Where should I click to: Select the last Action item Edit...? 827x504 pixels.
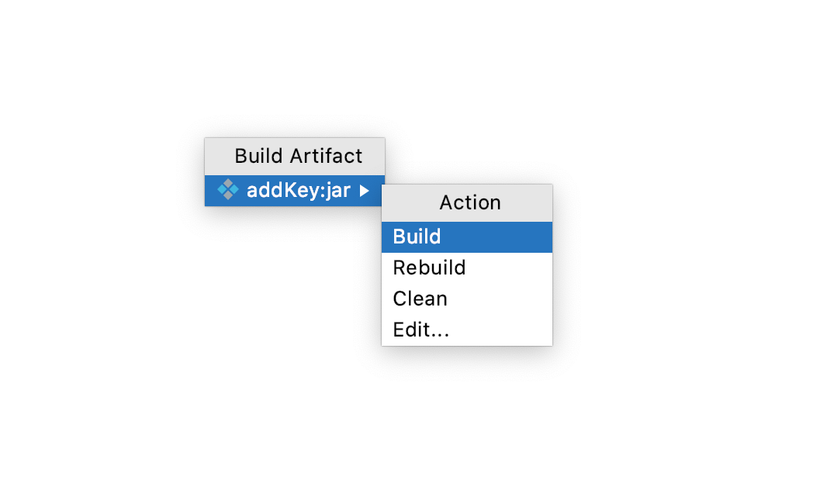coord(467,330)
